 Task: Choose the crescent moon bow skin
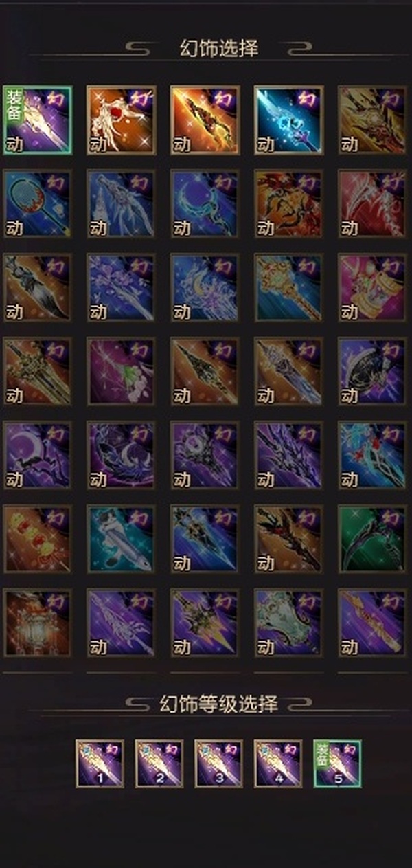coord(205,203)
